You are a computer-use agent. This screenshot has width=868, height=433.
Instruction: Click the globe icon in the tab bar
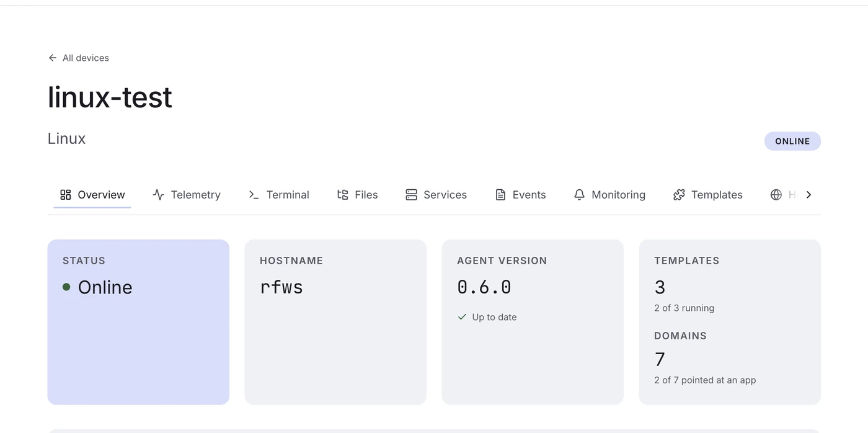[776, 195]
